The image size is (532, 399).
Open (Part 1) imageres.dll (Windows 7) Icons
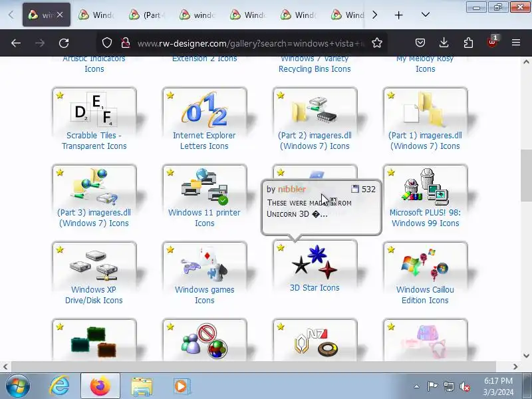(425, 141)
